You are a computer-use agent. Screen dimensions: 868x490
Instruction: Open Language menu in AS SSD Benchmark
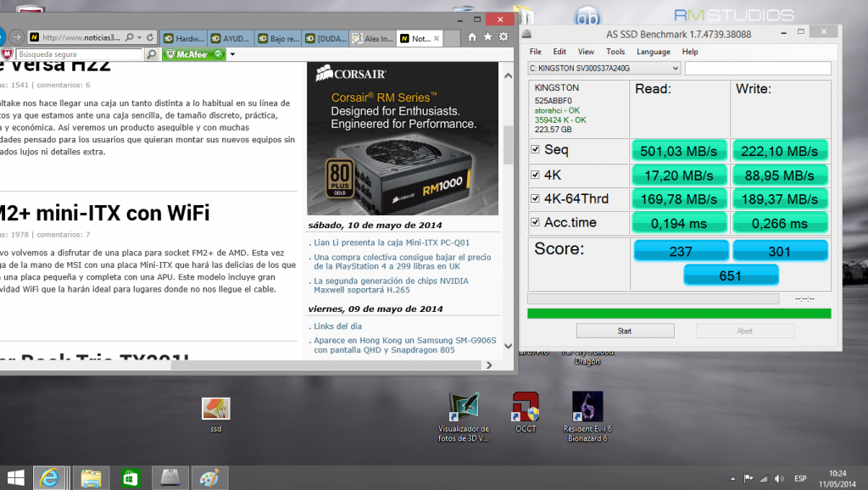click(x=654, y=52)
